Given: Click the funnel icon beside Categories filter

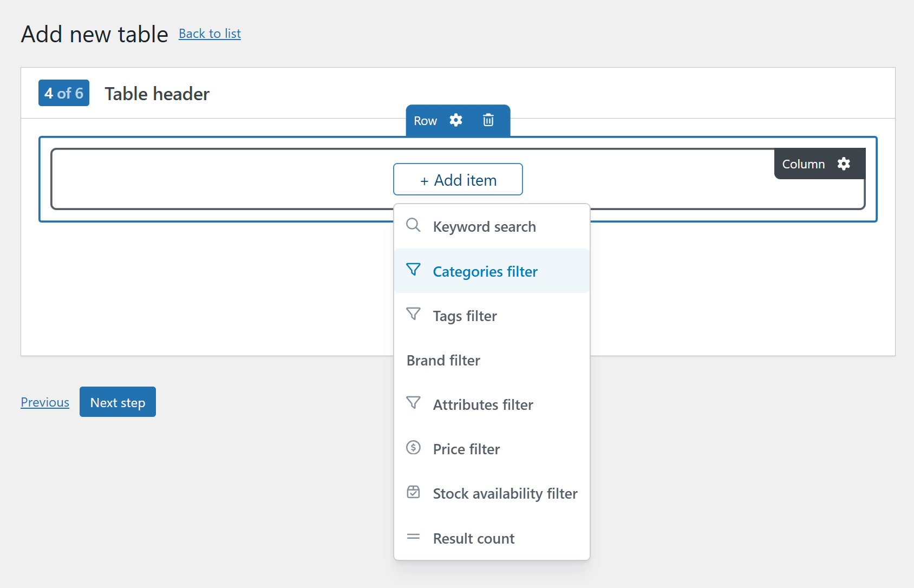Looking at the screenshot, I should click(x=413, y=270).
